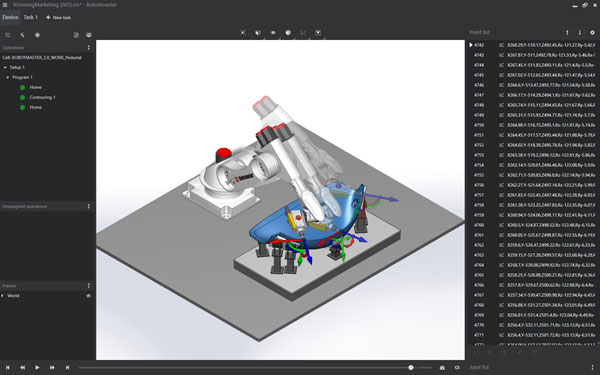Play the robot simulation
Viewport: 600px width, 375px height.
37,367
